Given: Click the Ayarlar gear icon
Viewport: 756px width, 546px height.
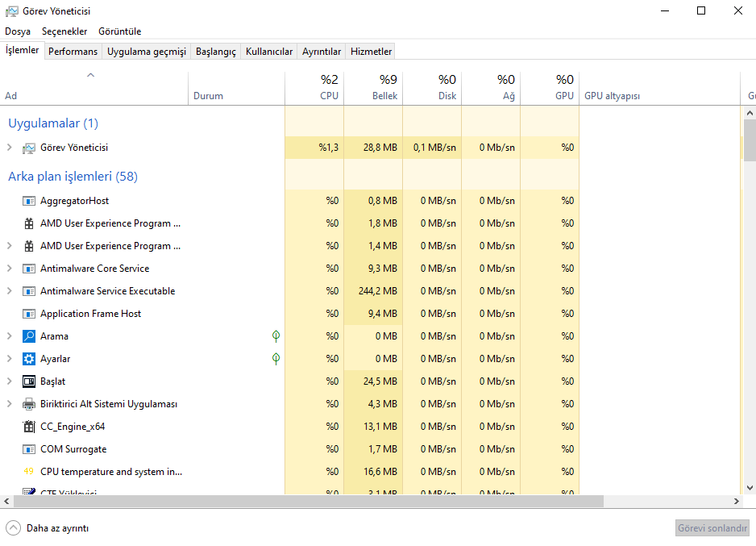Looking at the screenshot, I should point(29,359).
